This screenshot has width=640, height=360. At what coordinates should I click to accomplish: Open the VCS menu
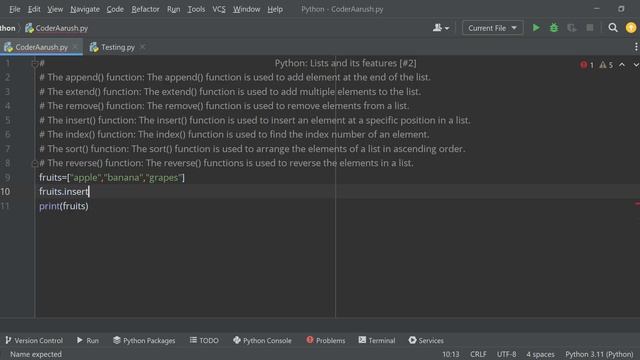pos(219,9)
